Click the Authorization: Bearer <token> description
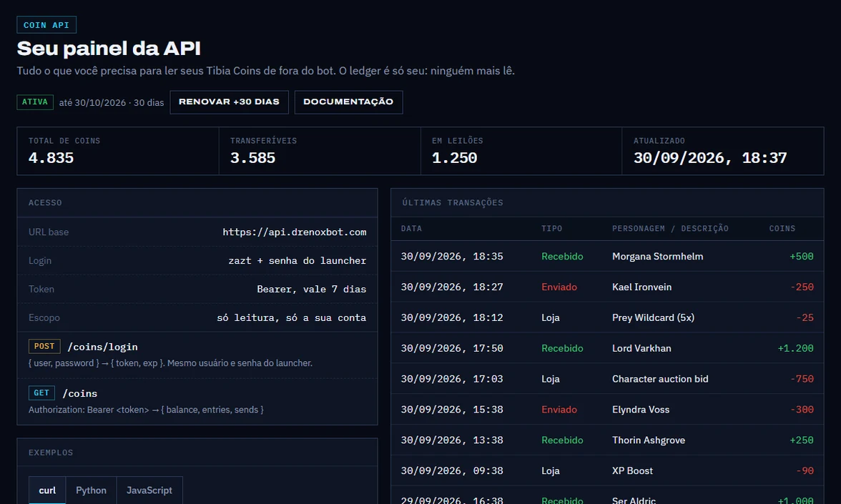The image size is (841, 504). [x=146, y=410]
